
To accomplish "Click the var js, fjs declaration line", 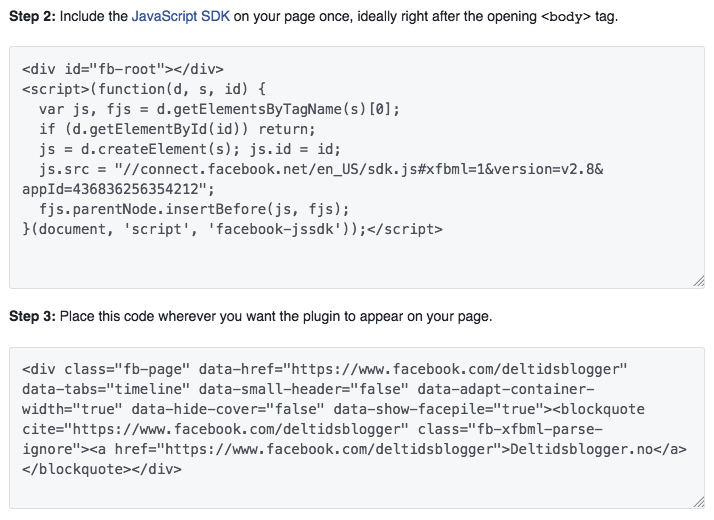I will click(x=219, y=109).
